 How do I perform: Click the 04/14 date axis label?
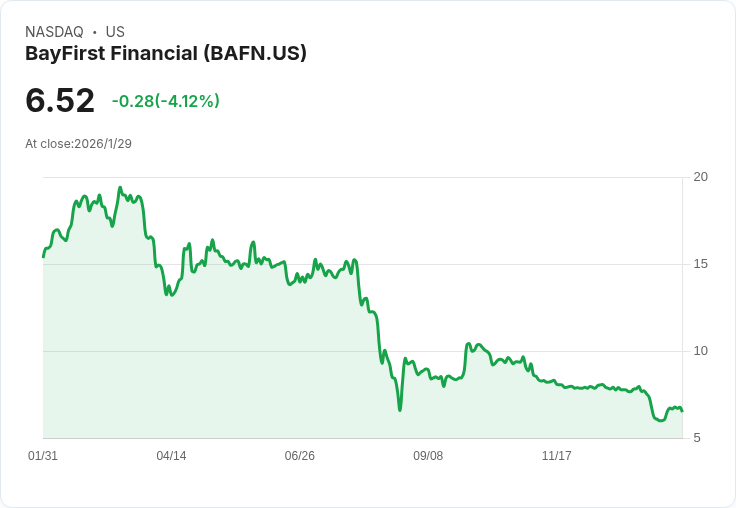tap(171, 455)
